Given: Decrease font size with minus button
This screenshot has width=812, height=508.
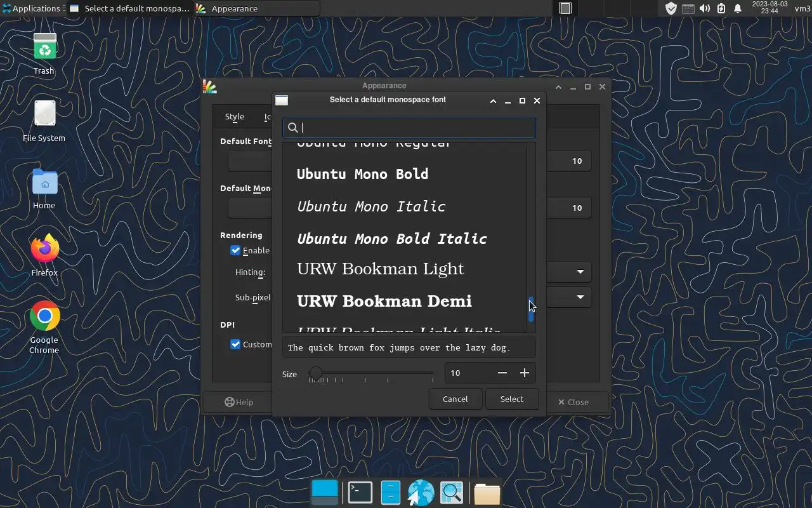Looking at the screenshot, I should point(502,373).
